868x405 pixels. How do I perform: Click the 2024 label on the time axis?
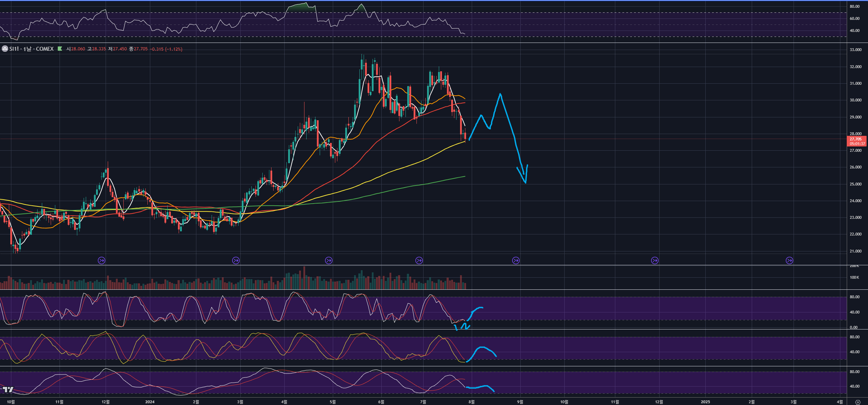pos(150,402)
